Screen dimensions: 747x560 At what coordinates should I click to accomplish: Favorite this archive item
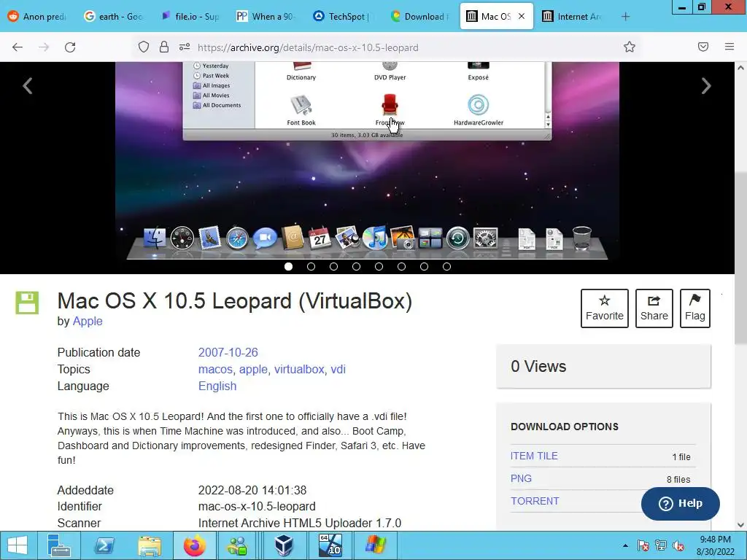(605, 308)
